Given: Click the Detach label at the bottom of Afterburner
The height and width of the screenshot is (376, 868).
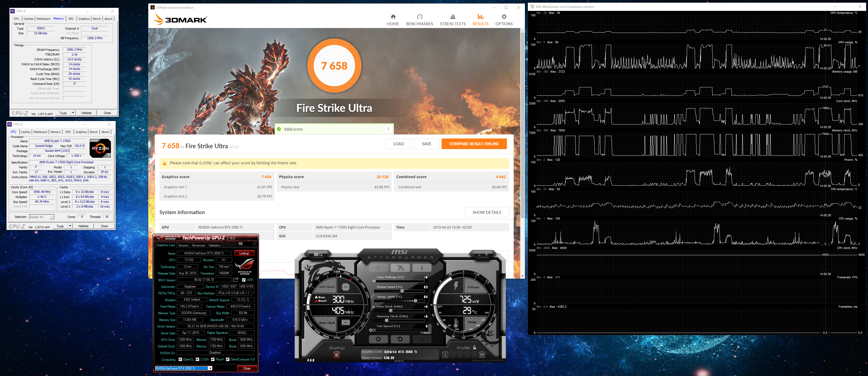Looking at the screenshot, I should 399,361.
